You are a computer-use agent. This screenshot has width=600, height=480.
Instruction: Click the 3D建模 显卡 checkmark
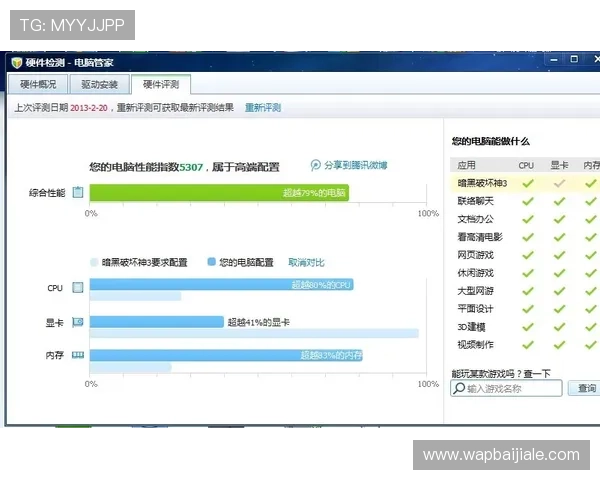[559, 327]
